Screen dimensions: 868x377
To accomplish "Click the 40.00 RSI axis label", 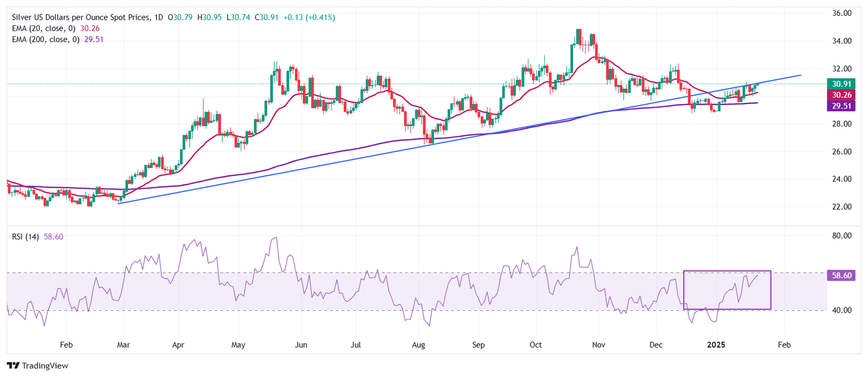I will point(838,310).
